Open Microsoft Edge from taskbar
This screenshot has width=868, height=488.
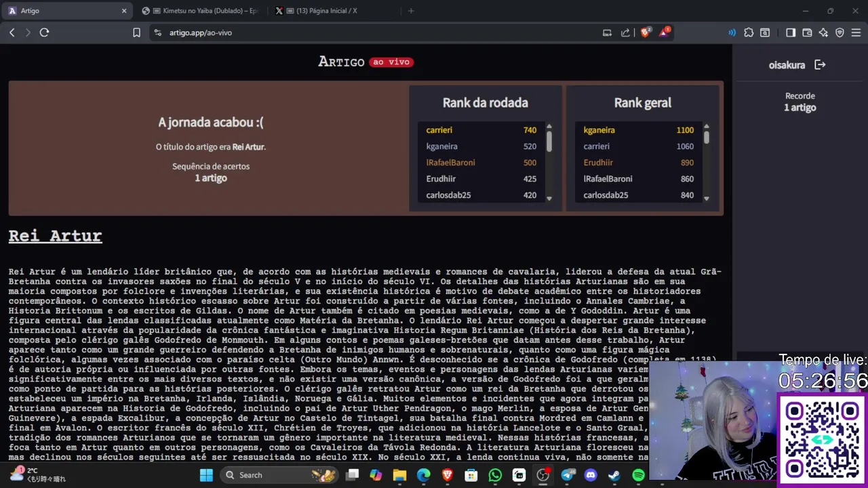point(423,475)
